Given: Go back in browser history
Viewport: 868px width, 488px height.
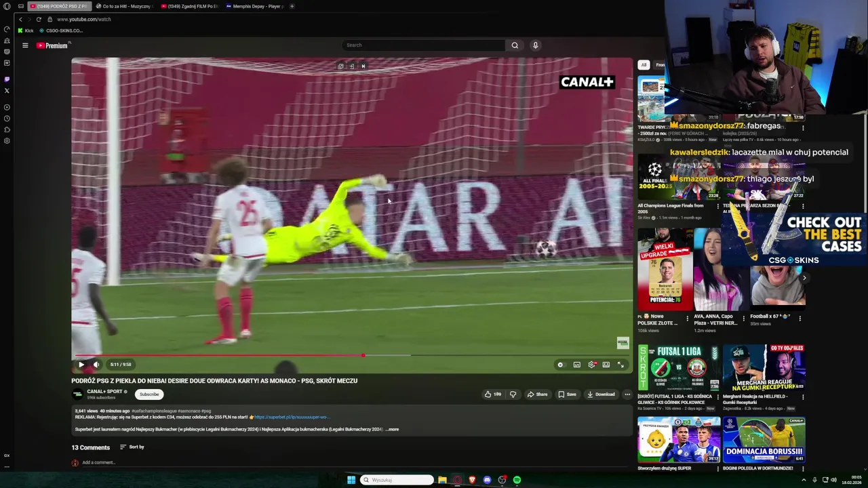Looking at the screenshot, I should (20, 20).
